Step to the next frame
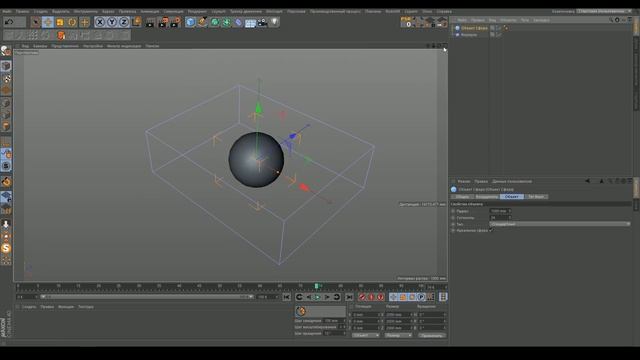This screenshot has width=640, height=360. pyautogui.click(x=327, y=297)
